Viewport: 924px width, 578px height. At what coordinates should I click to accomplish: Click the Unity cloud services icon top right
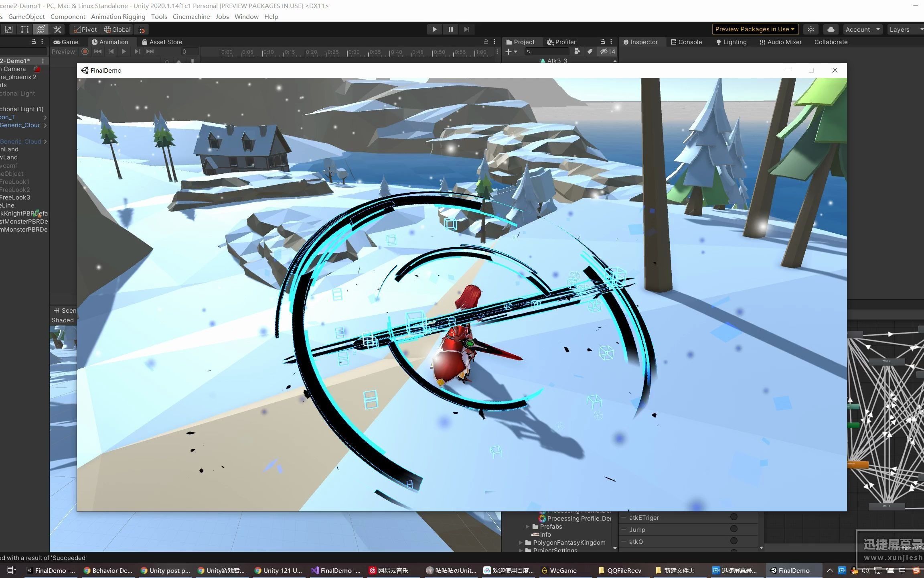[x=830, y=29]
